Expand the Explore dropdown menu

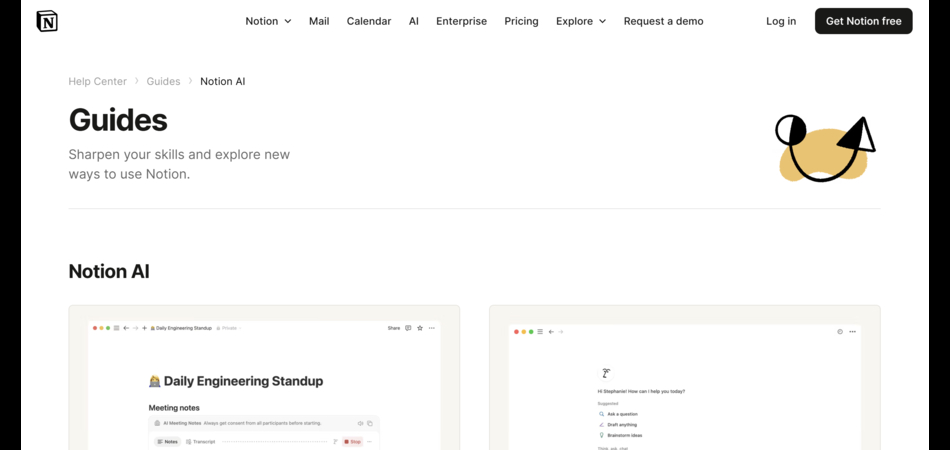[x=580, y=21]
